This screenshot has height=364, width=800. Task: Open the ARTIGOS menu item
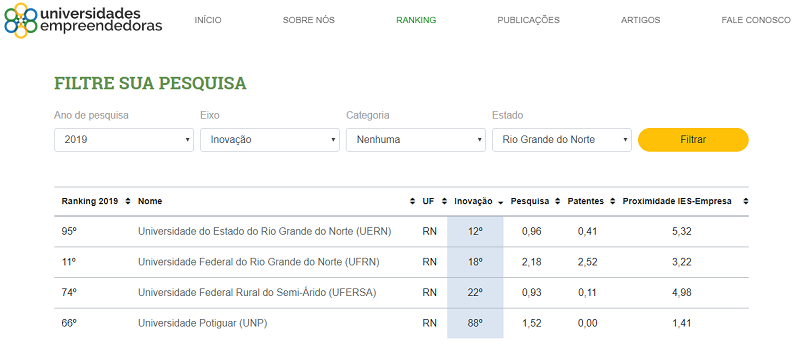click(640, 20)
